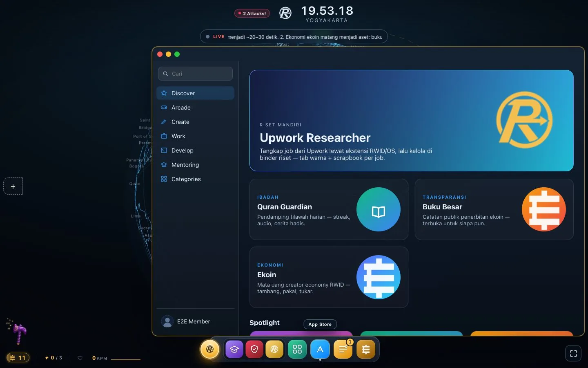Screen dimensions: 588x368
Task: Click the 19.53.18 clock display
Action: pyautogui.click(x=327, y=11)
